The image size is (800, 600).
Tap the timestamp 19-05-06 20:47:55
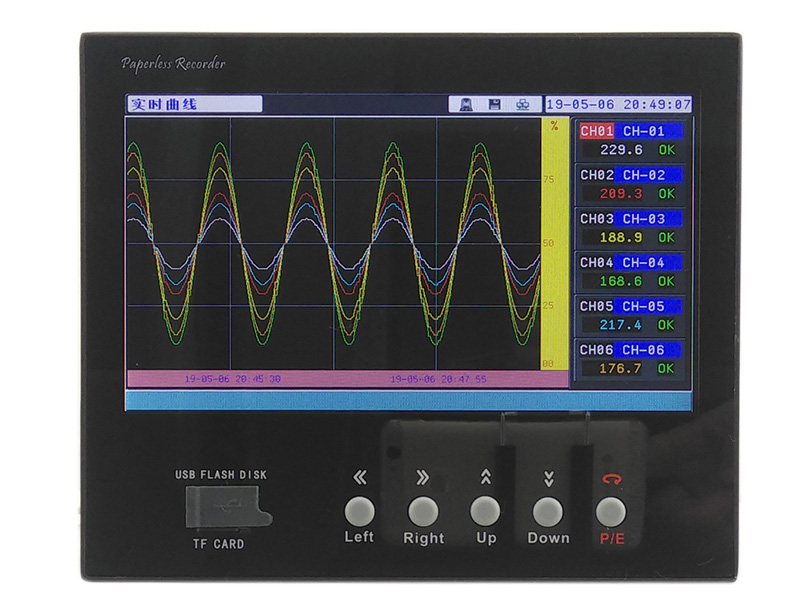click(x=438, y=379)
